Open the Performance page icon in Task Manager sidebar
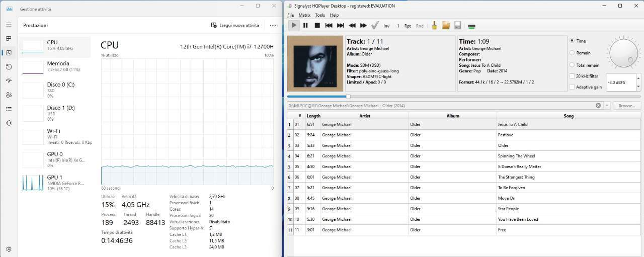 point(9,52)
